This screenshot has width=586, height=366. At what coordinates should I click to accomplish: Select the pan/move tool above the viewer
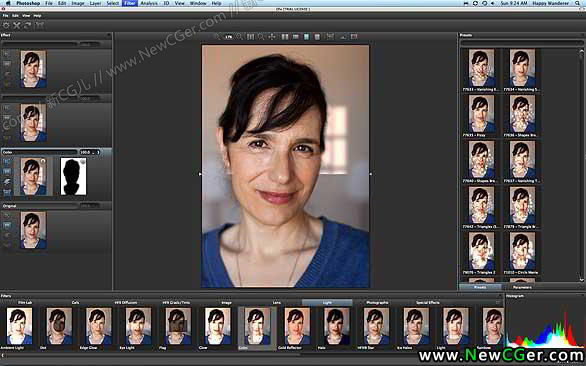tap(272, 37)
